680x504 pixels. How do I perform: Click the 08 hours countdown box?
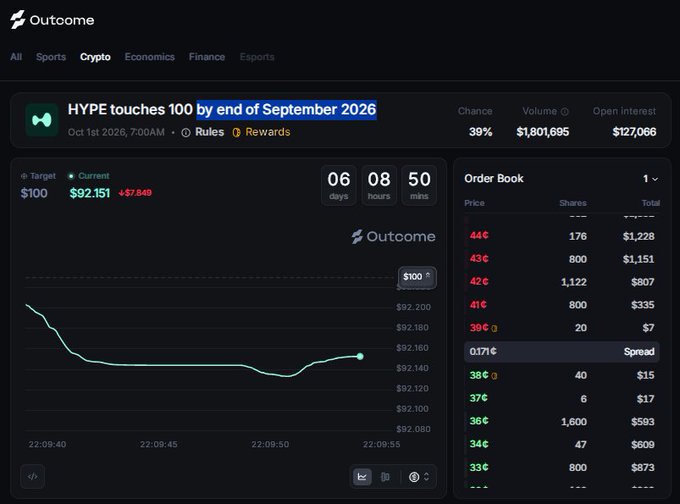pyautogui.click(x=379, y=185)
